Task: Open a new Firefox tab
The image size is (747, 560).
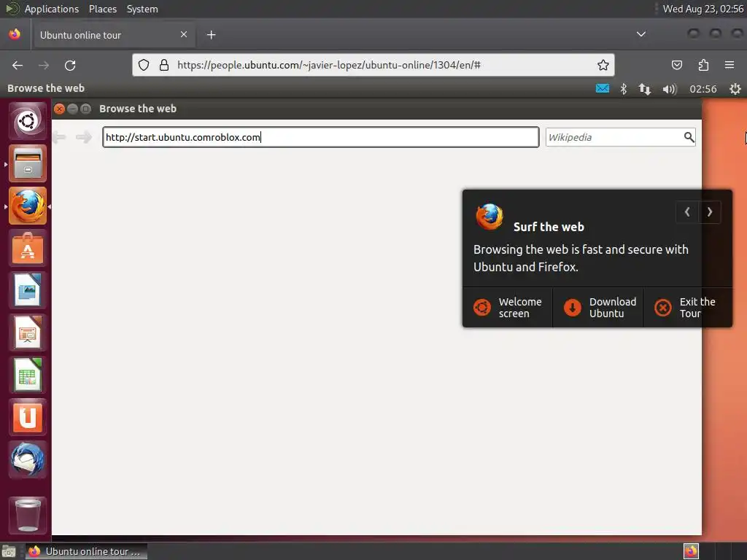Action: pos(211,35)
